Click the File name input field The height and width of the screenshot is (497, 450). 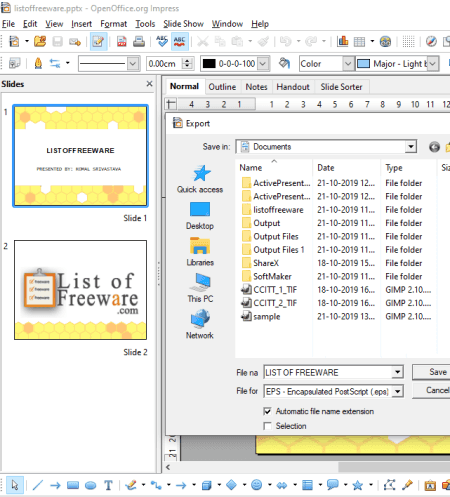coord(328,372)
